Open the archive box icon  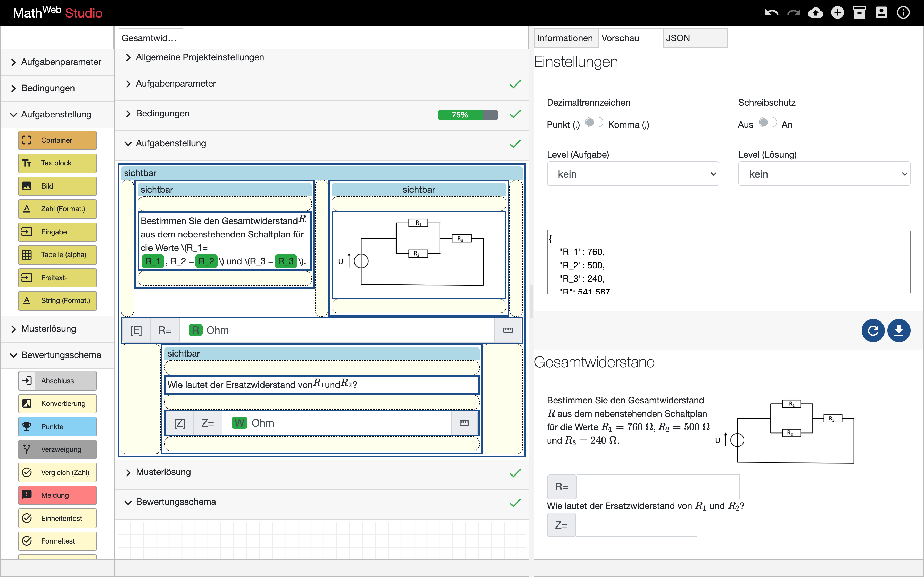860,13
